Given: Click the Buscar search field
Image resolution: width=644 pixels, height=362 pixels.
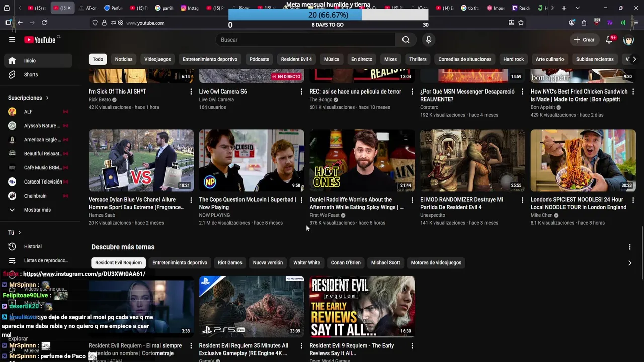Looking at the screenshot, I should [x=305, y=40].
